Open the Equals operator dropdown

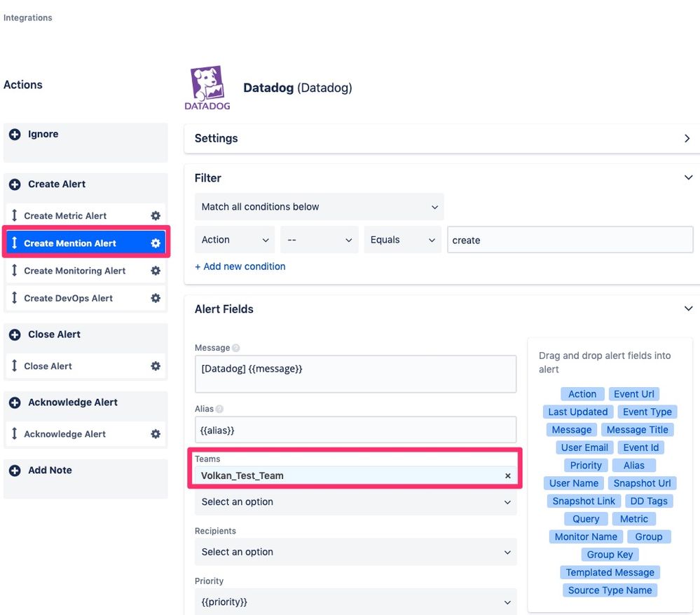[x=403, y=240]
